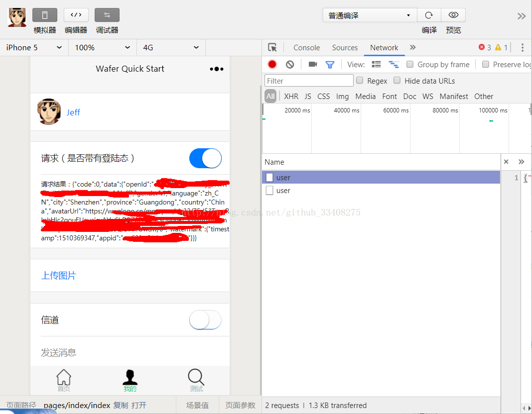Switch to the Console tab

pos(306,47)
